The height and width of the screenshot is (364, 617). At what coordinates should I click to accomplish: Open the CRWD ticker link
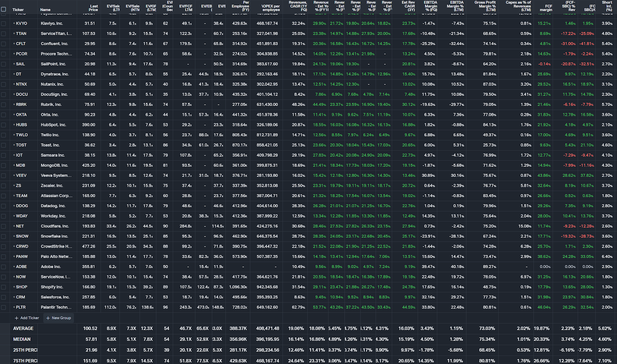[22, 247]
